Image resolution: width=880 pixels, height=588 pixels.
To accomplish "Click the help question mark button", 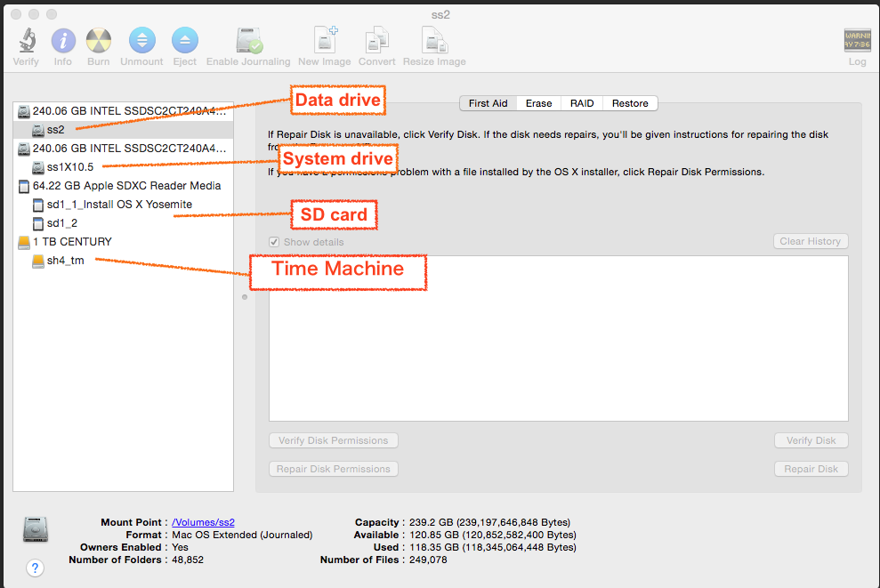I will pyautogui.click(x=36, y=568).
